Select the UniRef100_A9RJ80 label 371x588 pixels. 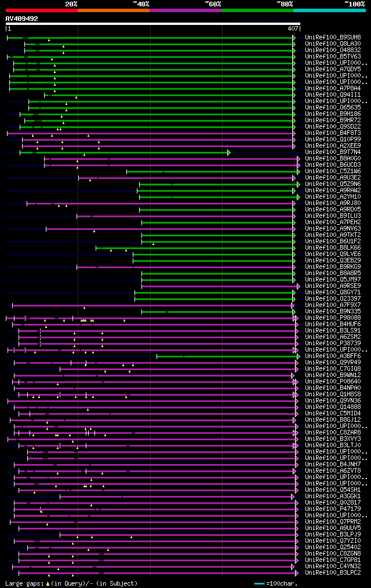pos(333,203)
